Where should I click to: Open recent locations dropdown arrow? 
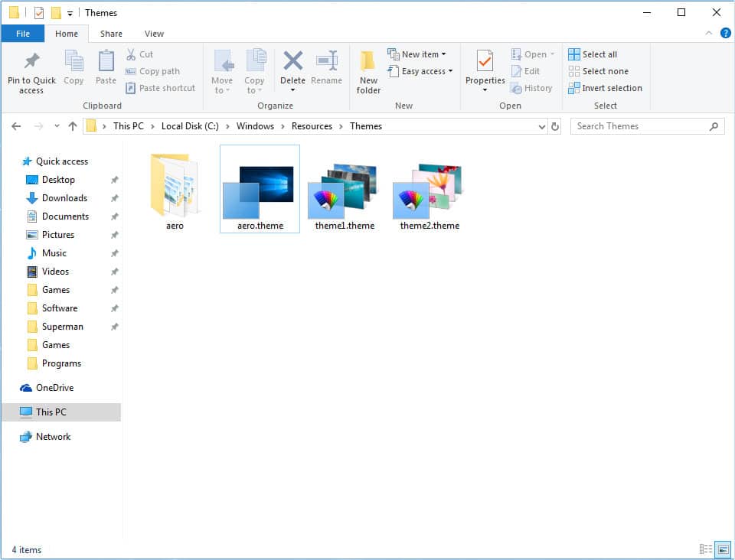tap(57, 126)
